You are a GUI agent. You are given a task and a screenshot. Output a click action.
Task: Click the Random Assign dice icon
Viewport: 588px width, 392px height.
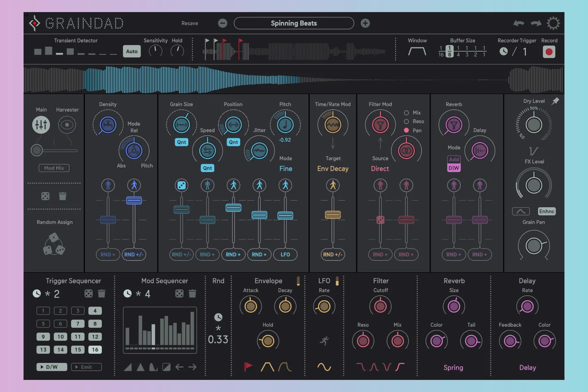54,244
